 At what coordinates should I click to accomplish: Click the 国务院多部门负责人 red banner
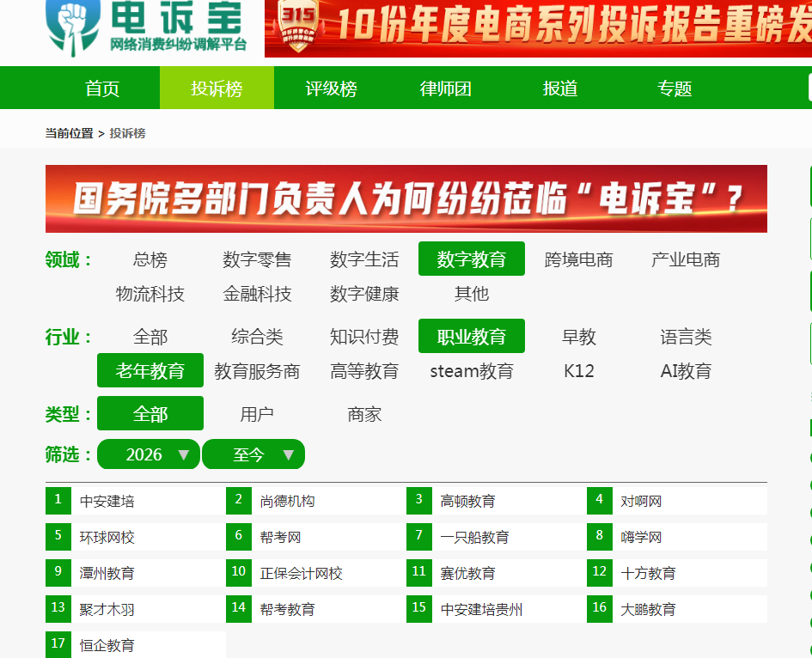406,198
